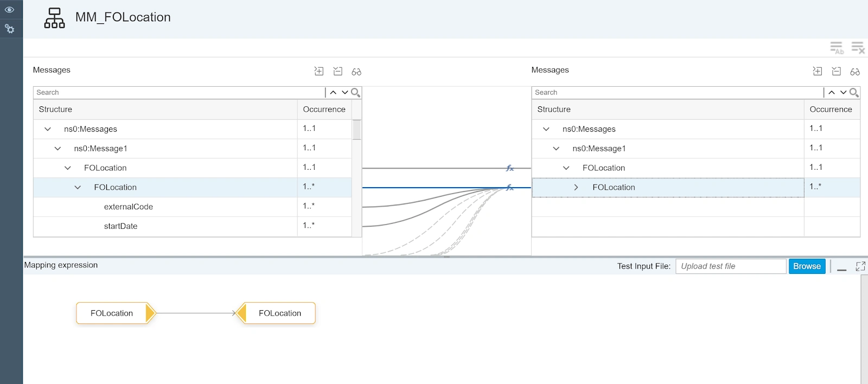
Task: Click the Upload test file field
Action: point(731,266)
